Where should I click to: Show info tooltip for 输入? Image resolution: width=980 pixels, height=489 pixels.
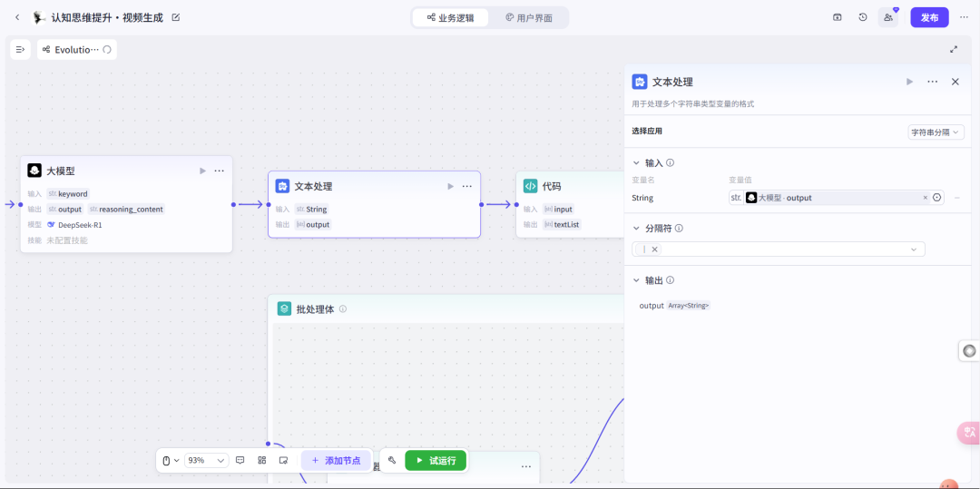[670, 163]
